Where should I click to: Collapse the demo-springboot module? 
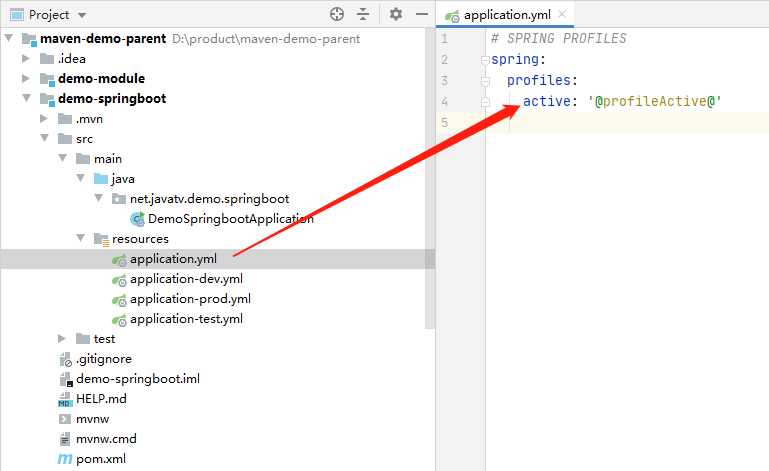[x=27, y=99]
